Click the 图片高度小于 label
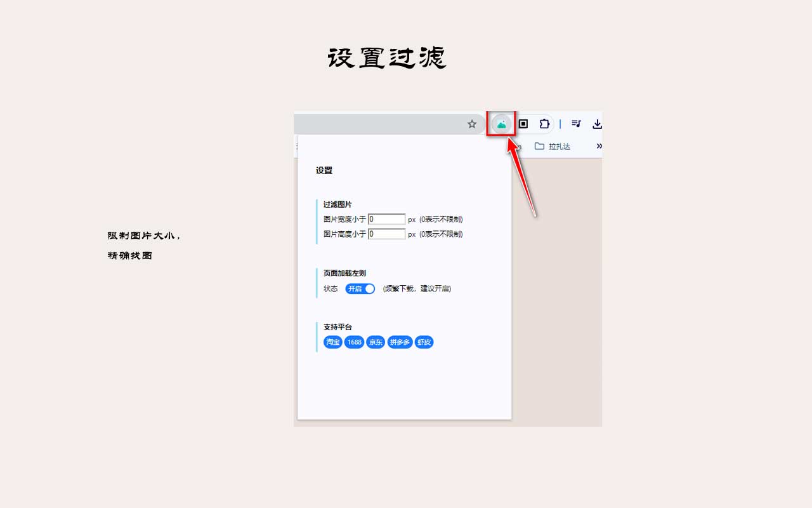Screen dimensions: 812x508 pyautogui.click(x=345, y=234)
